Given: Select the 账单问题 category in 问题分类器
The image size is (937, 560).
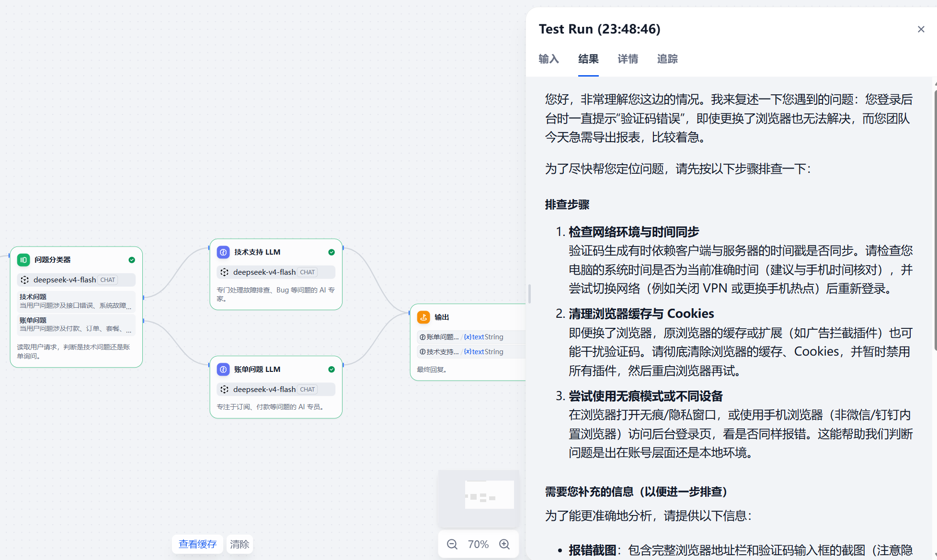Looking at the screenshot, I should (76, 324).
